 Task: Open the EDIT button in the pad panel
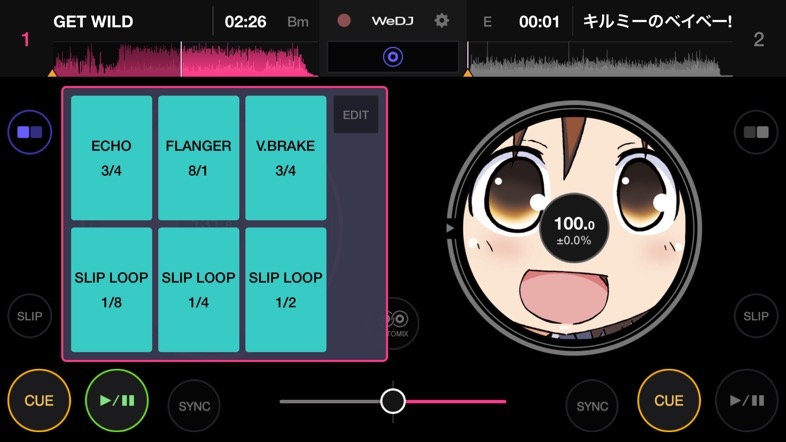pos(356,115)
